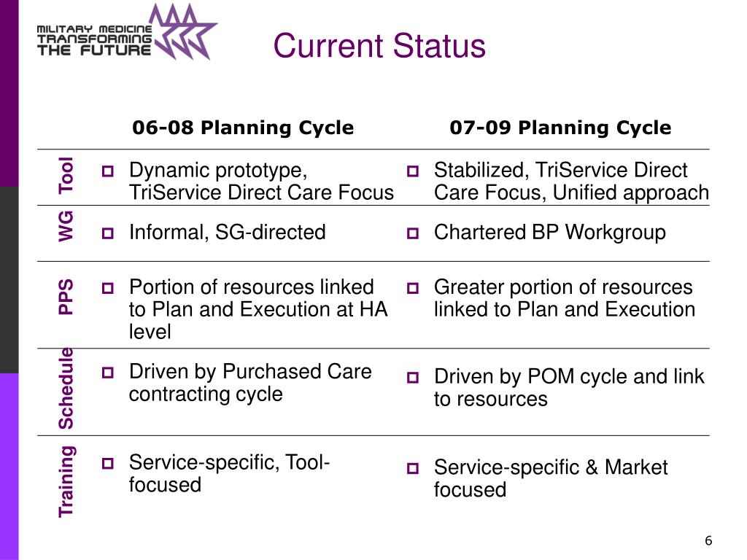Click the bullet beside Service-specific & Market focused
The image size is (747, 560).
coord(413,469)
